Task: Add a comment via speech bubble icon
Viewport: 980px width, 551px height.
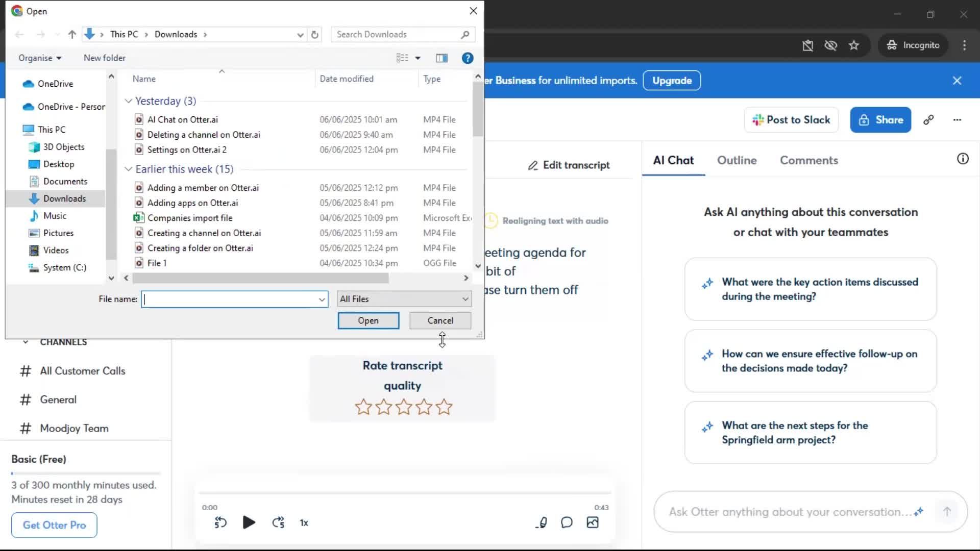Action: 567,522
